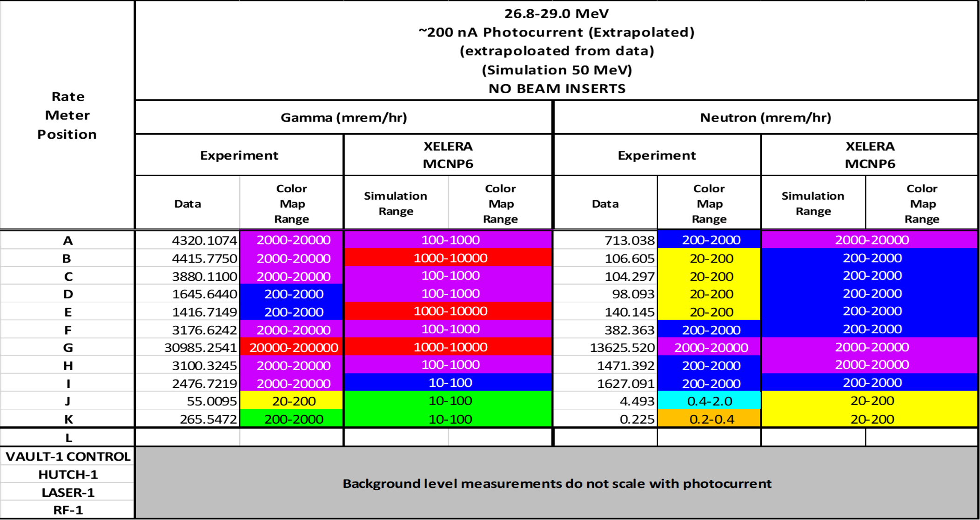The height and width of the screenshot is (520, 980).
Task: Click the red 20000-200000 color map cell
Action: [x=292, y=347]
